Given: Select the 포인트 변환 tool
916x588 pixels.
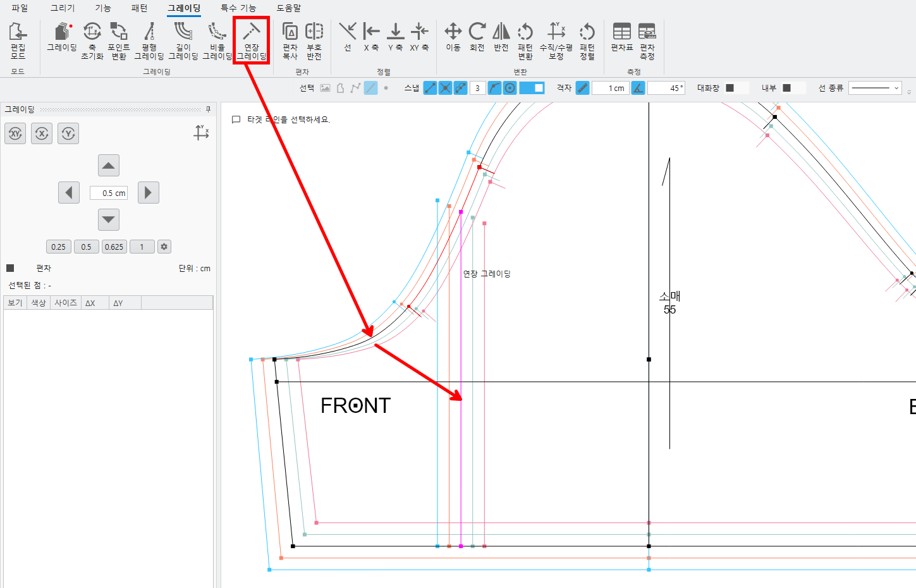Looking at the screenshot, I should pos(119,41).
